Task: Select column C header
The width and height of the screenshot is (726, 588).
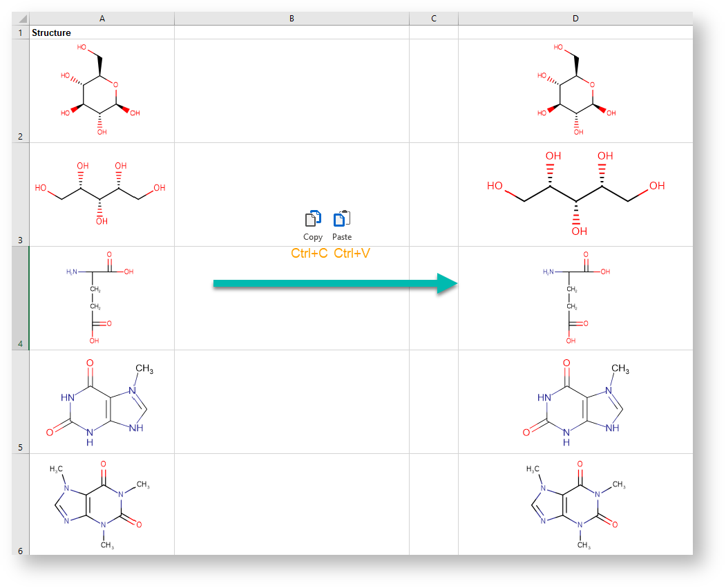Action: [x=434, y=19]
